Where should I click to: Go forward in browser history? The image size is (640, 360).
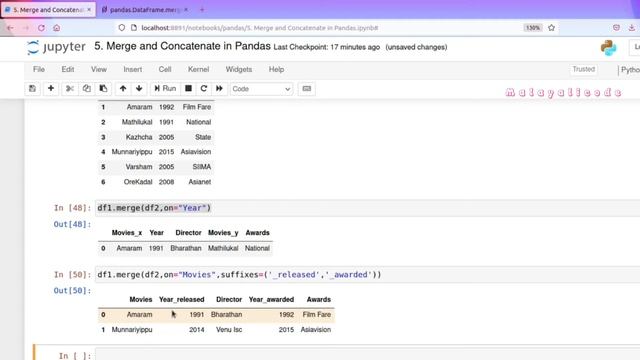26,28
